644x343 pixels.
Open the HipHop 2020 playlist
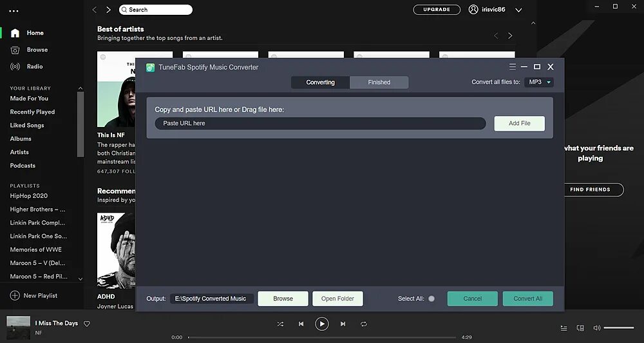pos(29,196)
